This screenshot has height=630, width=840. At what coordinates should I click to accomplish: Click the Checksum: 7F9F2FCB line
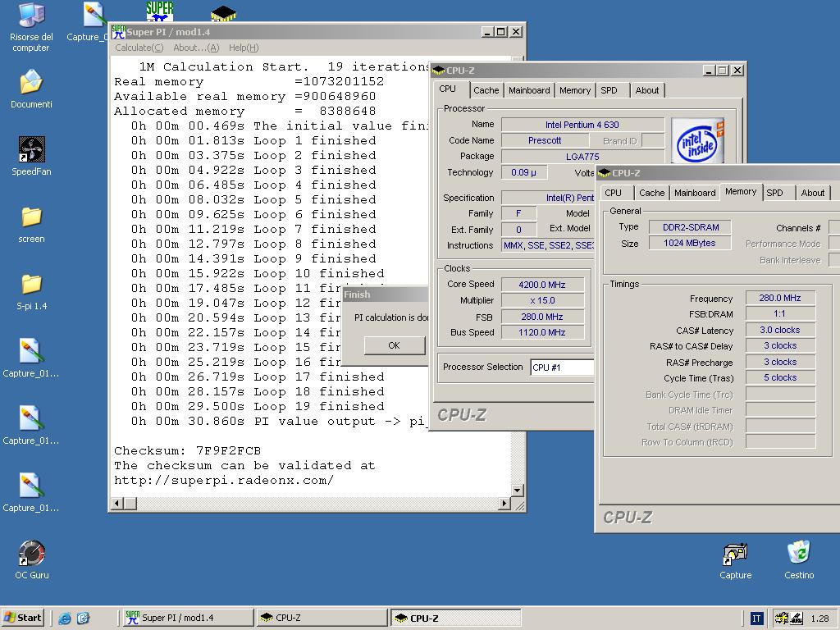point(188,450)
